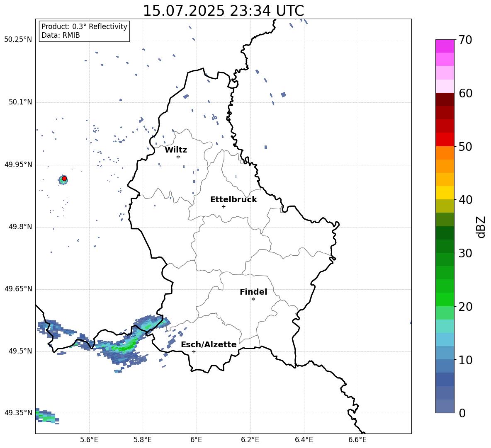Select the Wiltz city label
491x448 pixels.
(176, 150)
